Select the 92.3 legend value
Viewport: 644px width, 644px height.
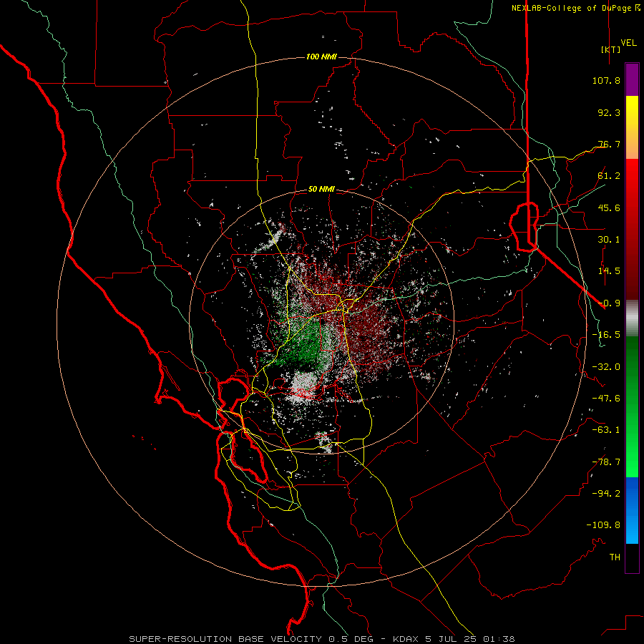pos(609,112)
